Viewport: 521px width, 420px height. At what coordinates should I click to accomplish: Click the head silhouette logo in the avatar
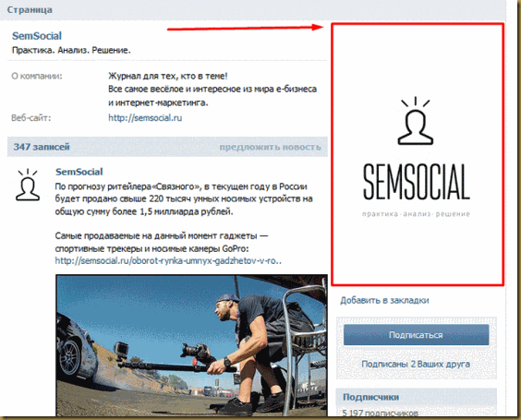[x=416, y=121]
